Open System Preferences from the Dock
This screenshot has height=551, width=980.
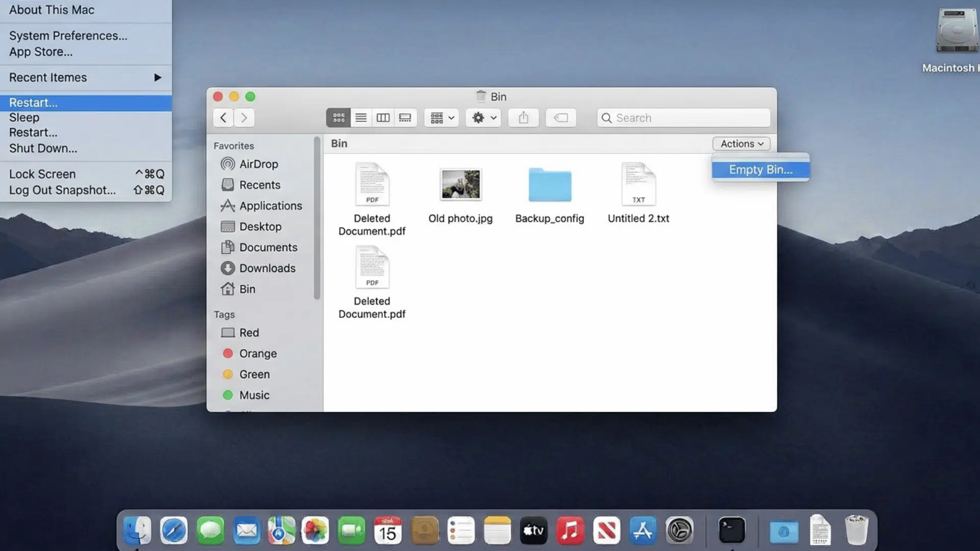click(x=679, y=531)
